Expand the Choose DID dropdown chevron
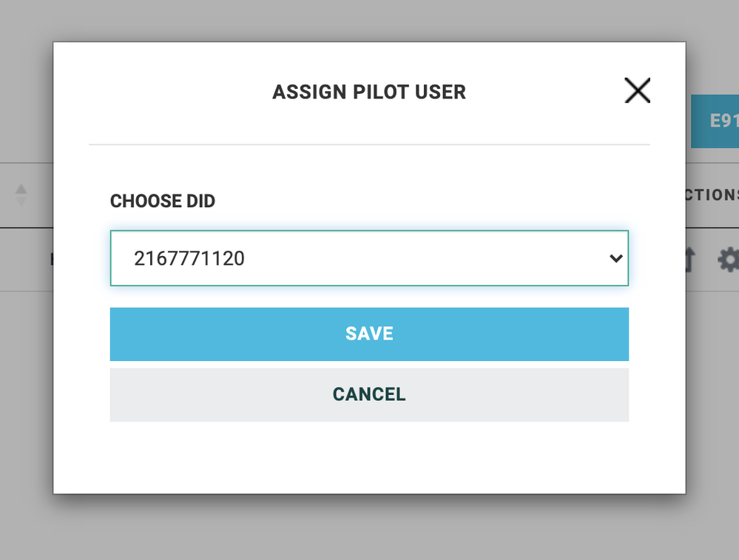 615,258
